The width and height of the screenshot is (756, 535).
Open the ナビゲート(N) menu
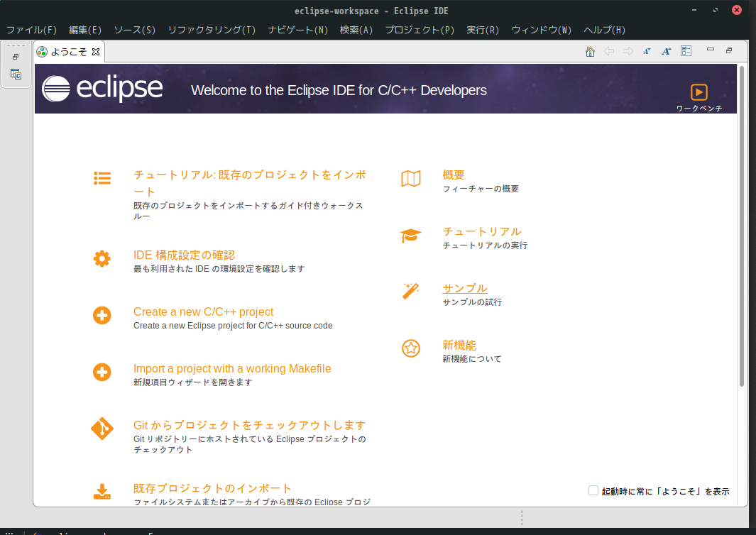298,30
